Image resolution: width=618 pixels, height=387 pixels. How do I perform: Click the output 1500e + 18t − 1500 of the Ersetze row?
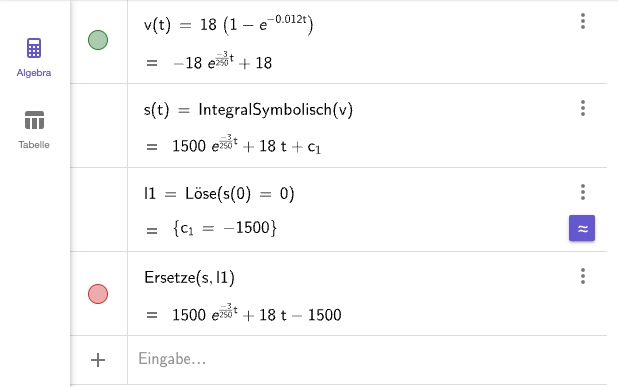tap(257, 313)
